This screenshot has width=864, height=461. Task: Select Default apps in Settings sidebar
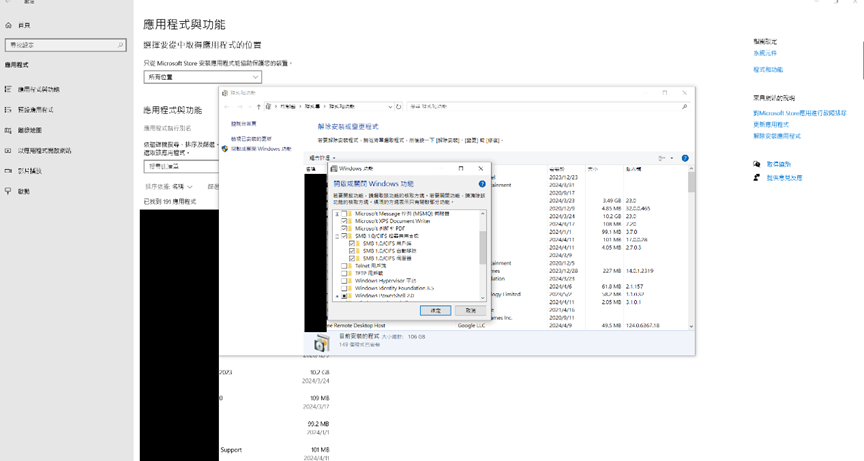[x=35, y=110]
